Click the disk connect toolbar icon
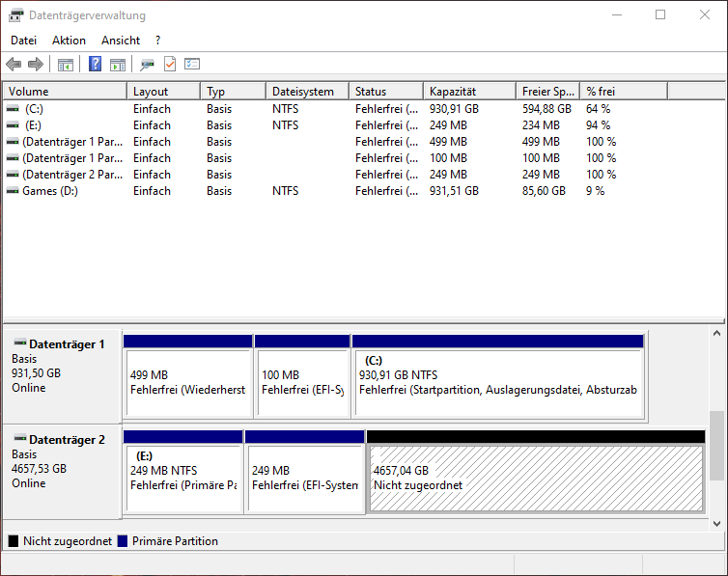The image size is (728, 576). coord(147,64)
